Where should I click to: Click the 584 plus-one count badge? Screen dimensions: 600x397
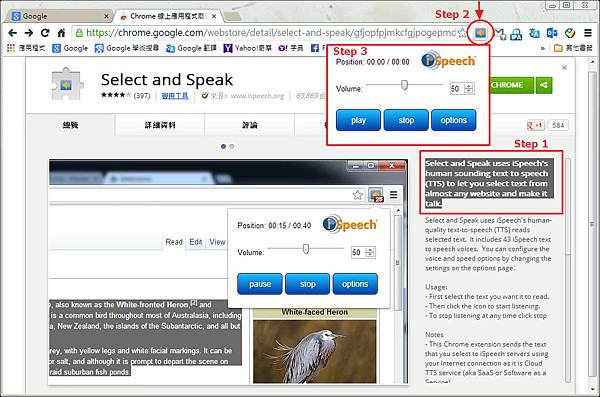558,125
